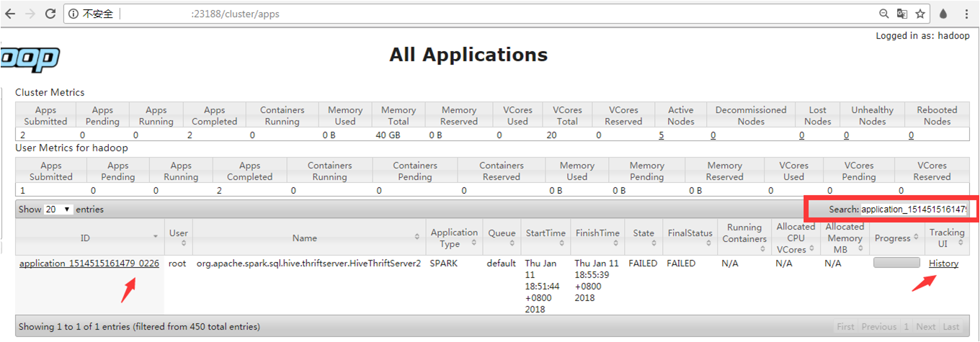Click the Active Nodes count 5 link
Viewport: 980px width, 342px height.
click(x=661, y=135)
